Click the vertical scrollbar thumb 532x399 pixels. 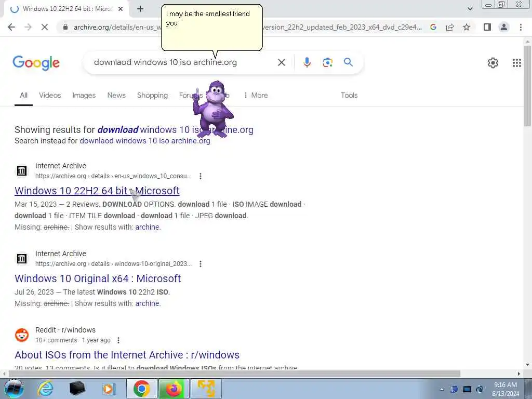pyautogui.click(x=528, y=86)
